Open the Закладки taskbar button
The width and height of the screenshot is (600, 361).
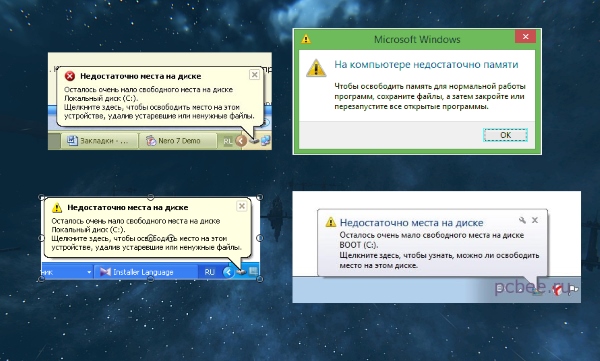click(100, 141)
